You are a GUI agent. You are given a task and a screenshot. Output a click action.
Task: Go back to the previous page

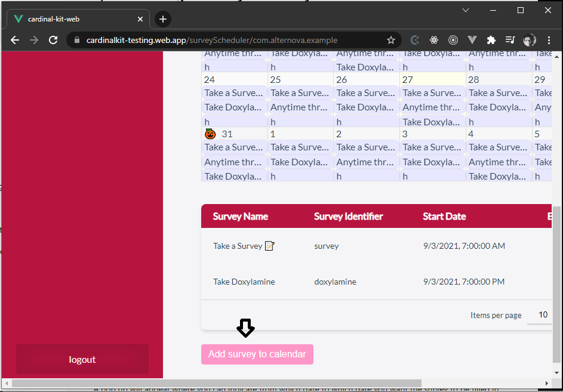click(x=15, y=41)
